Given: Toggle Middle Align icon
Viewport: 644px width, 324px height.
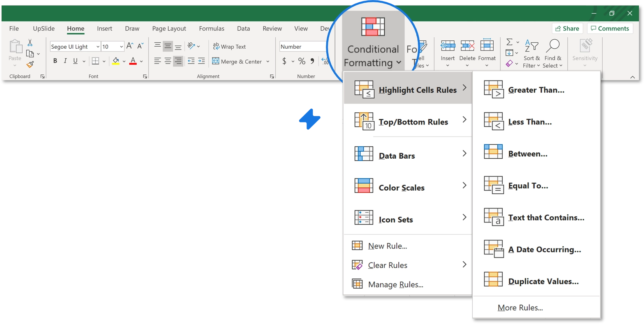Looking at the screenshot, I should pyautogui.click(x=168, y=46).
